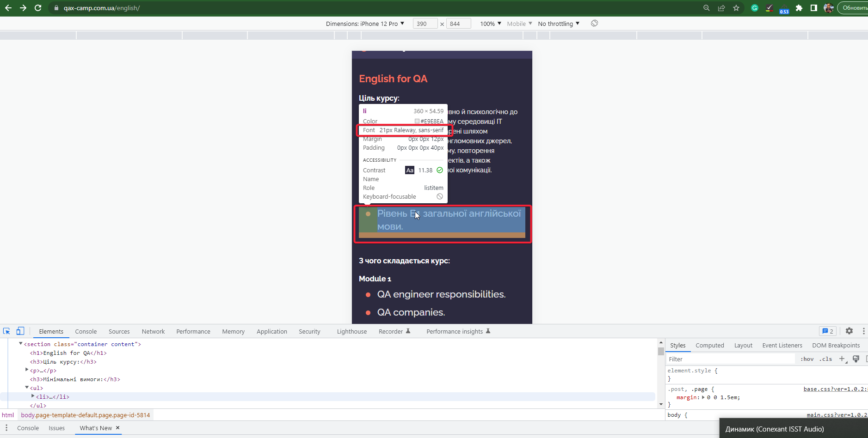Open the Computed styles tab
The image size is (868, 438).
click(709, 345)
